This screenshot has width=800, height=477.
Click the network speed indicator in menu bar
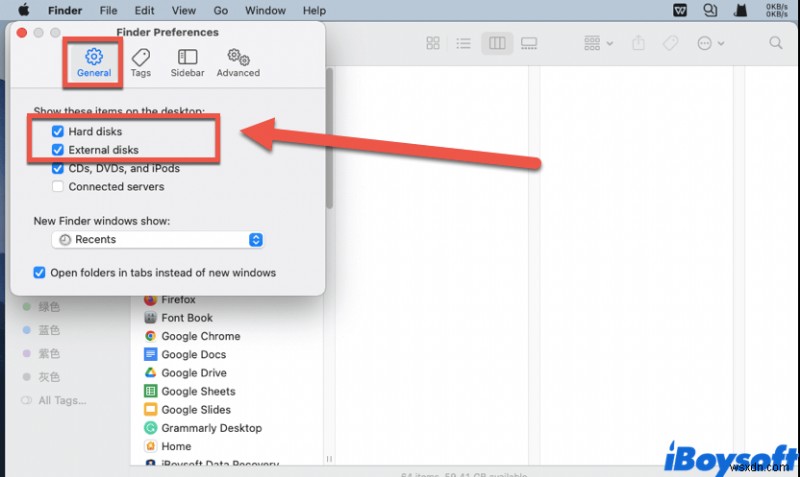777,10
